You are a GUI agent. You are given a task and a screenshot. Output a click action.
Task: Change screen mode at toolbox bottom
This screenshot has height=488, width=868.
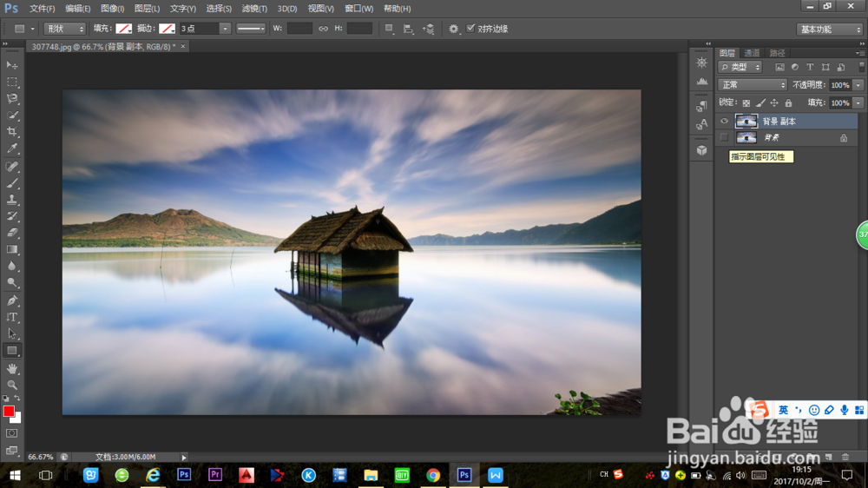[11, 451]
